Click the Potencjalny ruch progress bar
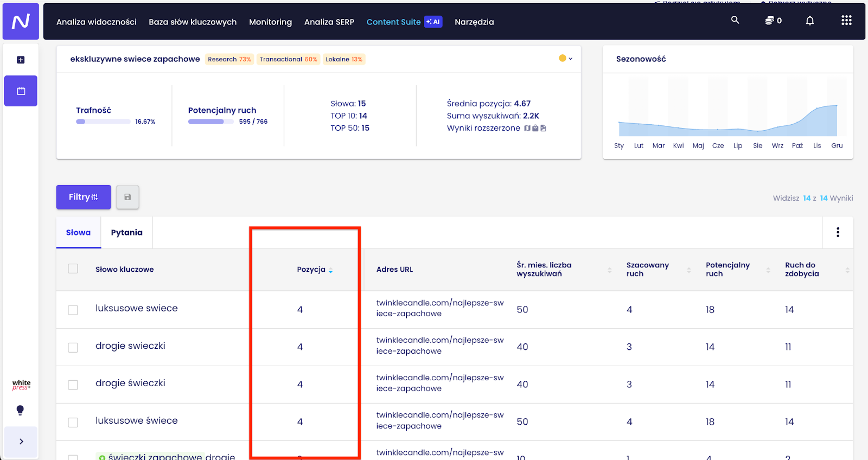This screenshot has width=868, height=460. coord(211,122)
